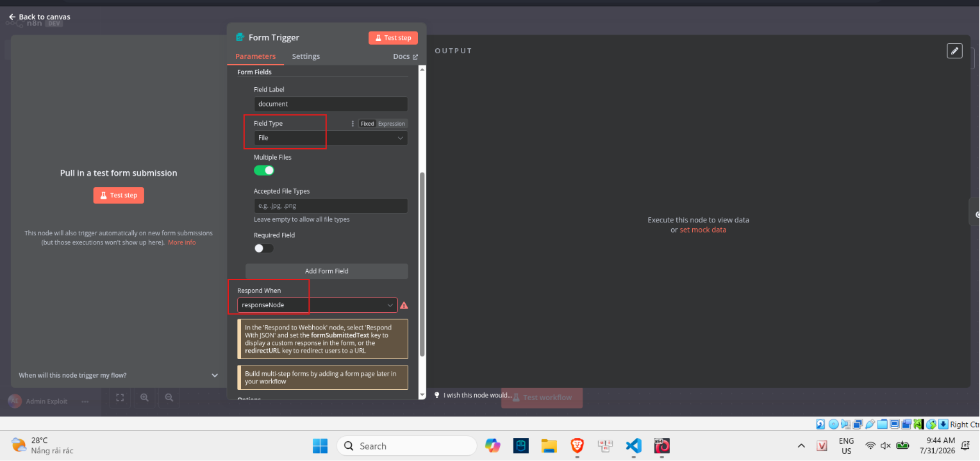
Task: Click the zoom in magnifier on canvas
Action: click(144, 398)
